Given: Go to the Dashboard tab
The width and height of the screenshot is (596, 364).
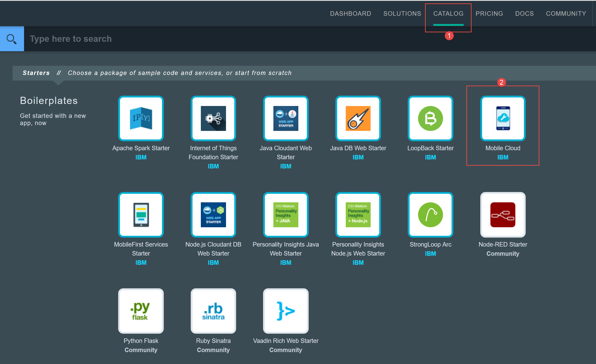Looking at the screenshot, I should click(350, 13).
